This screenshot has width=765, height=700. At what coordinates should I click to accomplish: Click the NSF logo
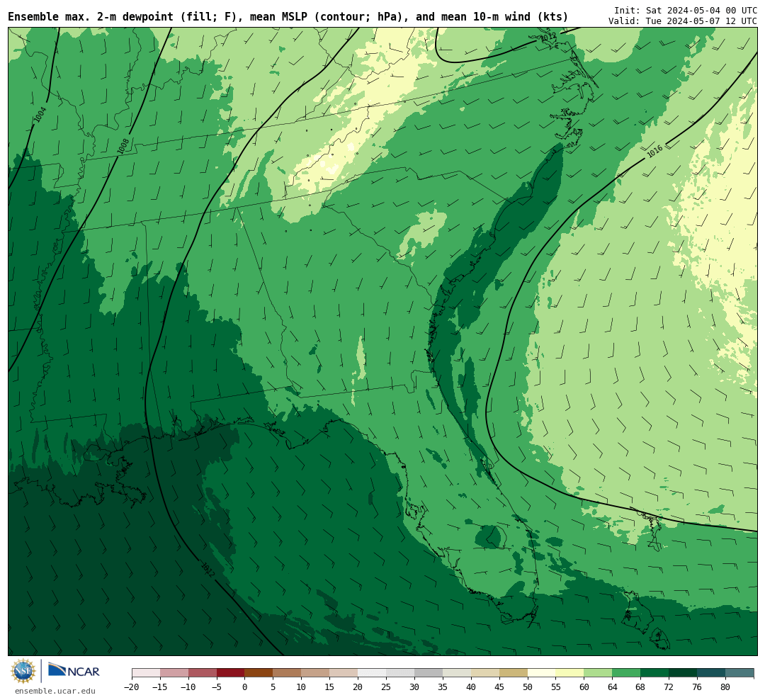[x=23, y=671]
